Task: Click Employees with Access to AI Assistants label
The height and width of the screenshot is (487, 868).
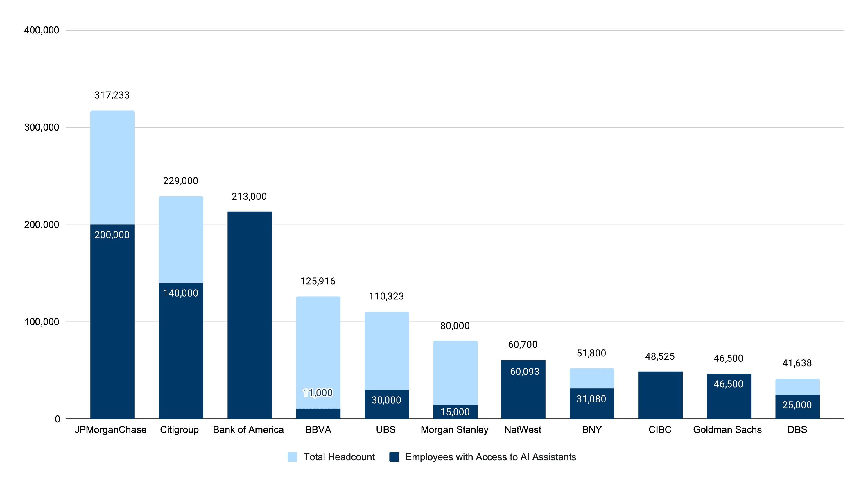Action: (490, 457)
